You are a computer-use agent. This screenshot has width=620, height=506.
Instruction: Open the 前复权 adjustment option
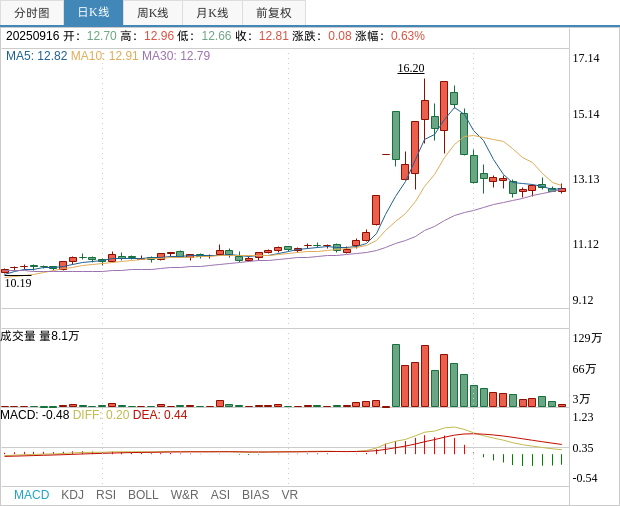click(274, 13)
